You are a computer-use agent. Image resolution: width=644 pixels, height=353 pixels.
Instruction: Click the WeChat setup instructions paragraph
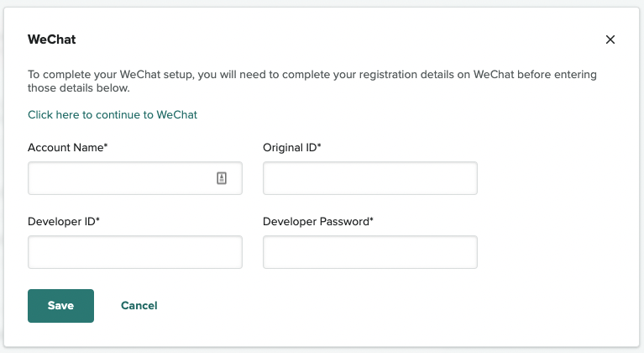coord(312,81)
